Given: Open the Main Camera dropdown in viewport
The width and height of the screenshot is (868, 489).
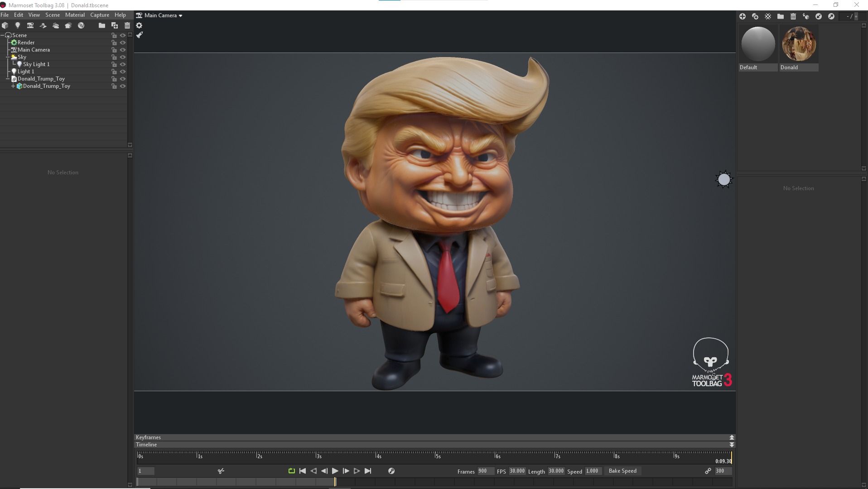Looking at the screenshot, I should point(159,15).
